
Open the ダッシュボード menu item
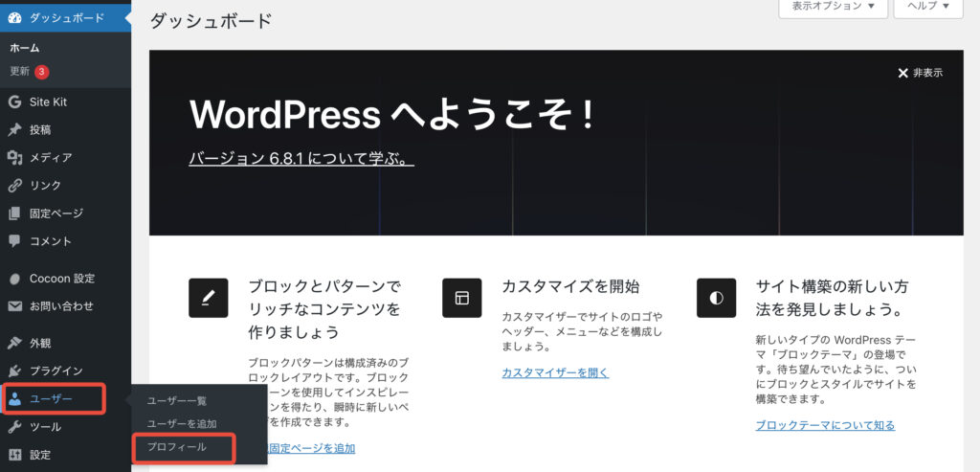pos(66,18)
